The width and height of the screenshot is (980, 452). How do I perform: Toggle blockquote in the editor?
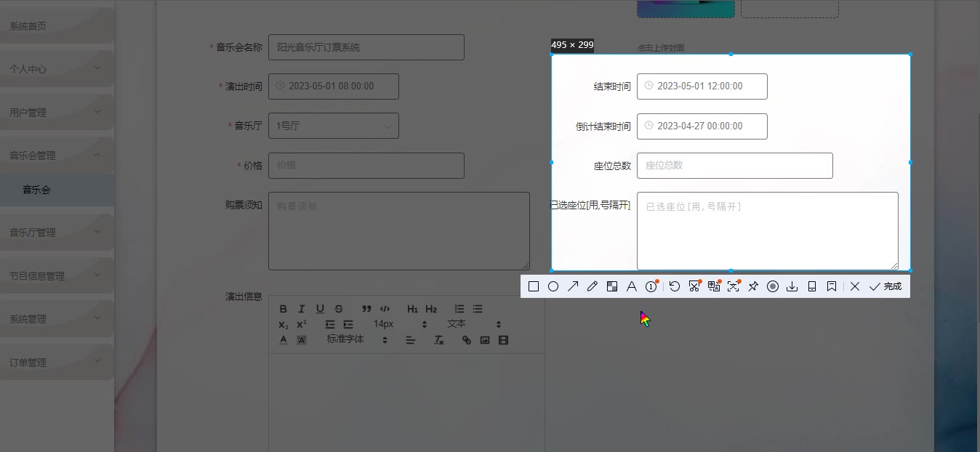pos(366,309)
